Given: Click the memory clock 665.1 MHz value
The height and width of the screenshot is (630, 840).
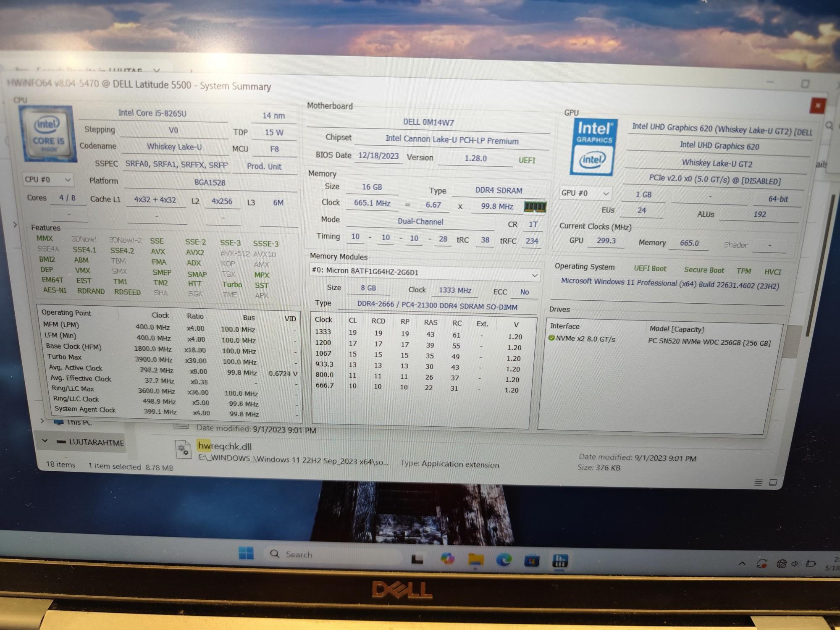Looking at the screenshot, I should tap(372, 203).
